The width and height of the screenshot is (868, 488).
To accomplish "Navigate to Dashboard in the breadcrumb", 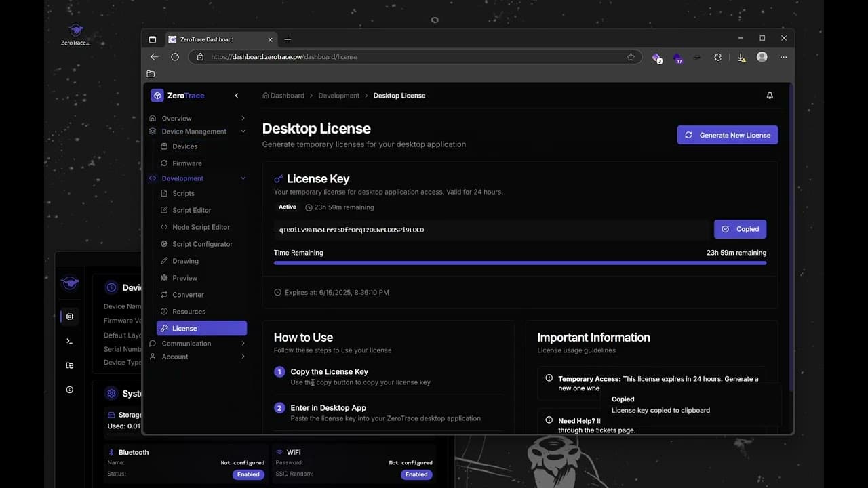I will point(288,96).
